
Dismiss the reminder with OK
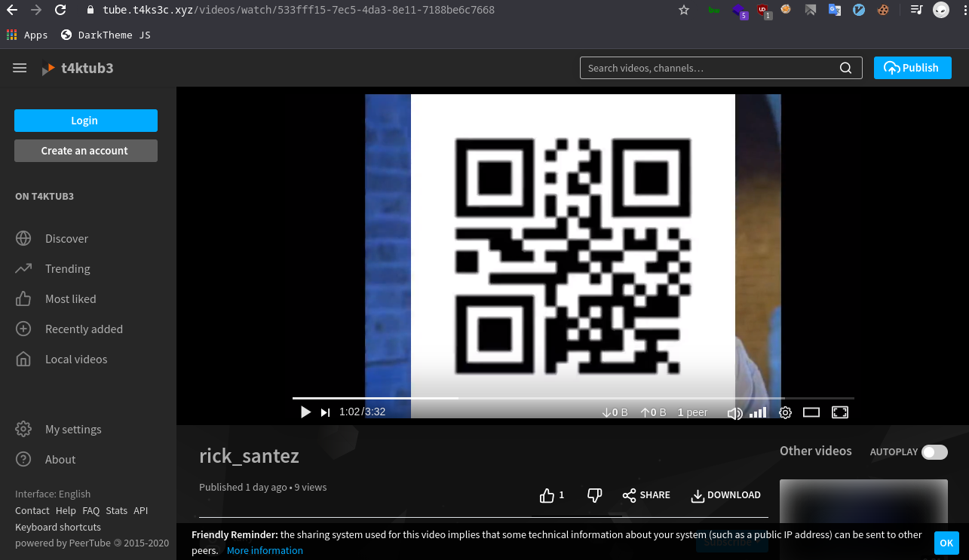point(946,543)
